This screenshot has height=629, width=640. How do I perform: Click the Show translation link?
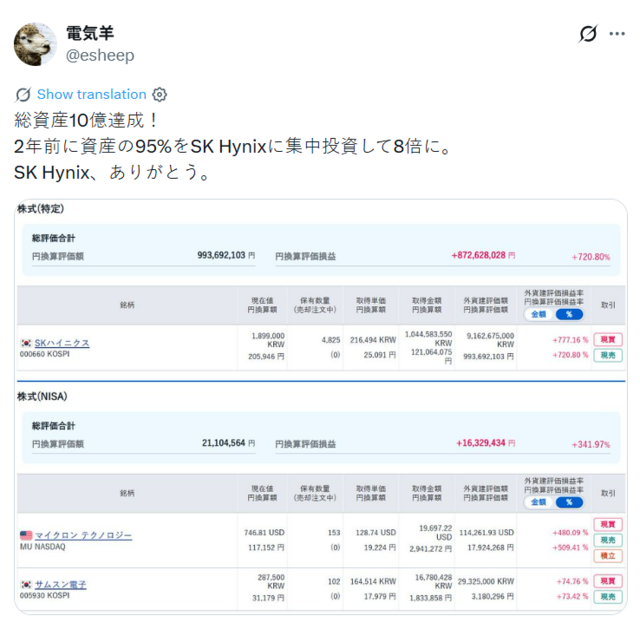(91, 94)
